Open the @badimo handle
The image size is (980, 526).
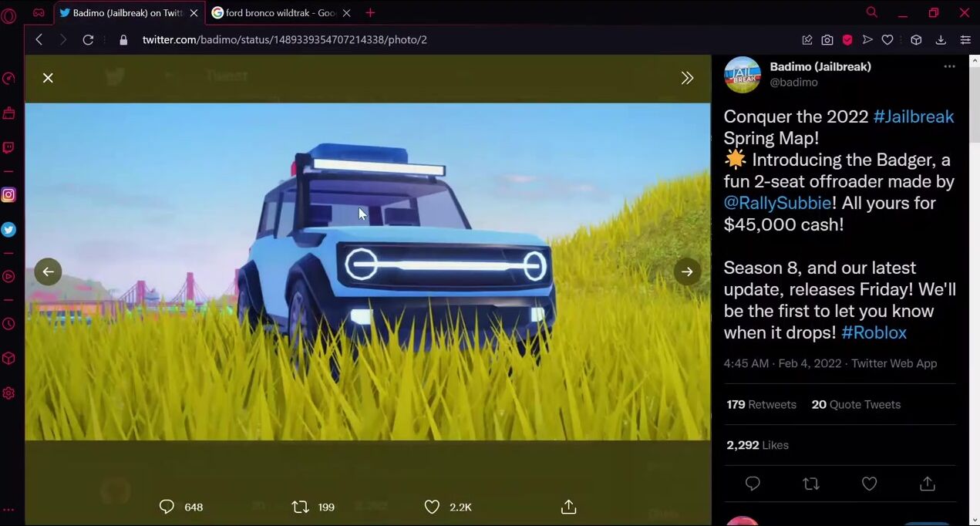coord(793,83)
